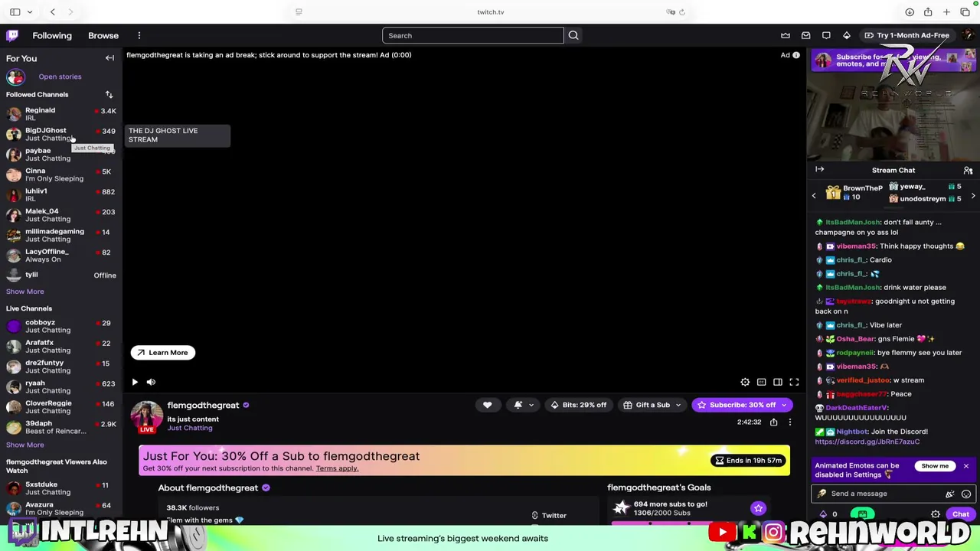Open Prime Loot crown icon

point(786,35)
